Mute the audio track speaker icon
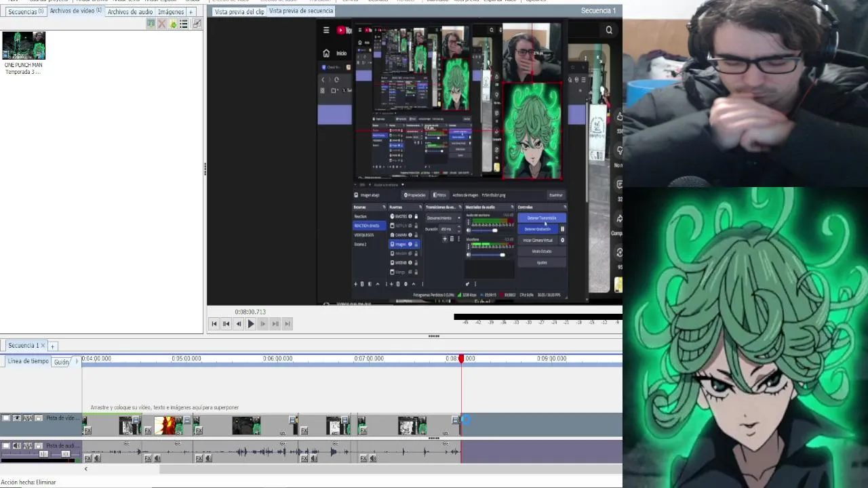Image resolution: width=868 pixels, height=488 pixels. (x=17, y=446)
